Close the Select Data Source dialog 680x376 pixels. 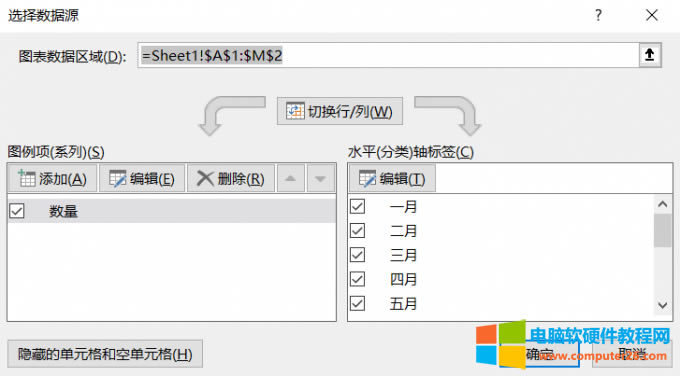[652, 16]
